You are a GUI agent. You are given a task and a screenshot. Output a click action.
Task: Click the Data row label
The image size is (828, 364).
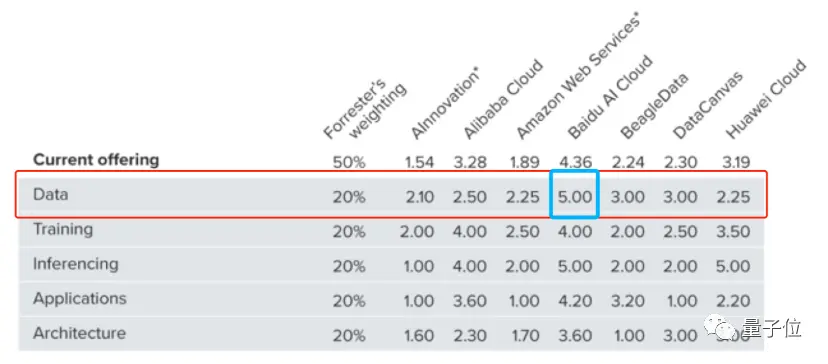point(51,194)
